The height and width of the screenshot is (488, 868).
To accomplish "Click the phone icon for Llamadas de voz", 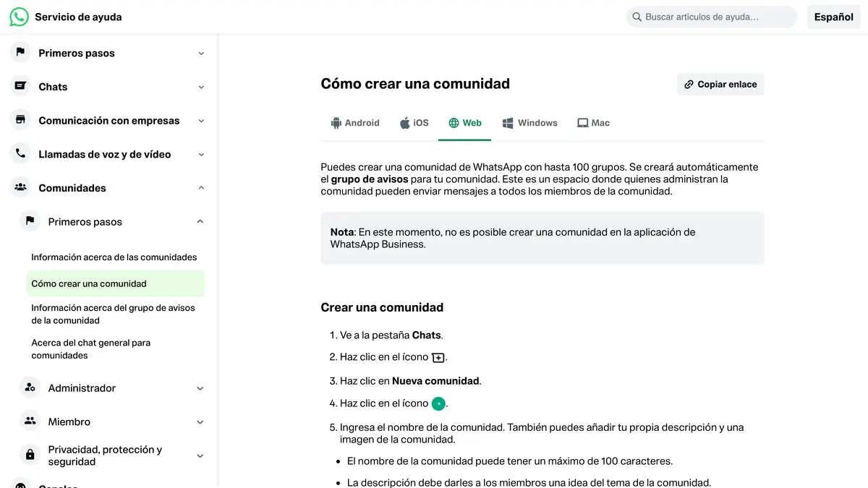I will click(x=20, y=154).
